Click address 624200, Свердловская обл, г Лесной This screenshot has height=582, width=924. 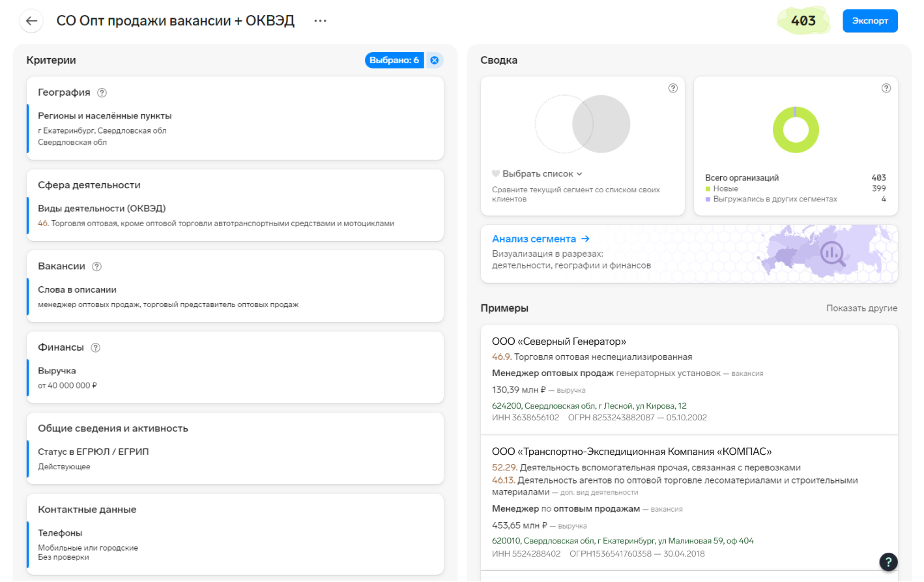pyautogui.click(x=589, y=406)
